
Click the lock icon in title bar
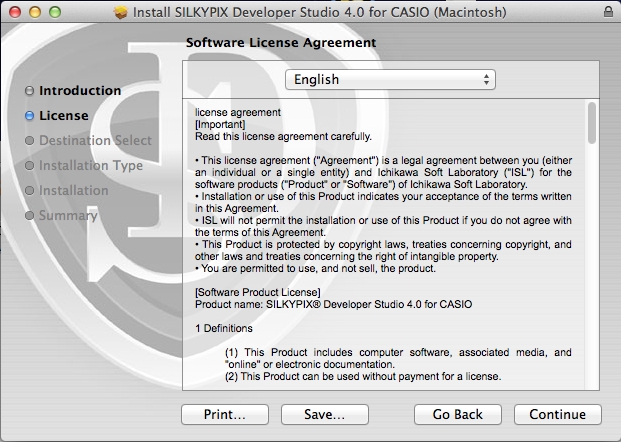[x=608, y=11]
